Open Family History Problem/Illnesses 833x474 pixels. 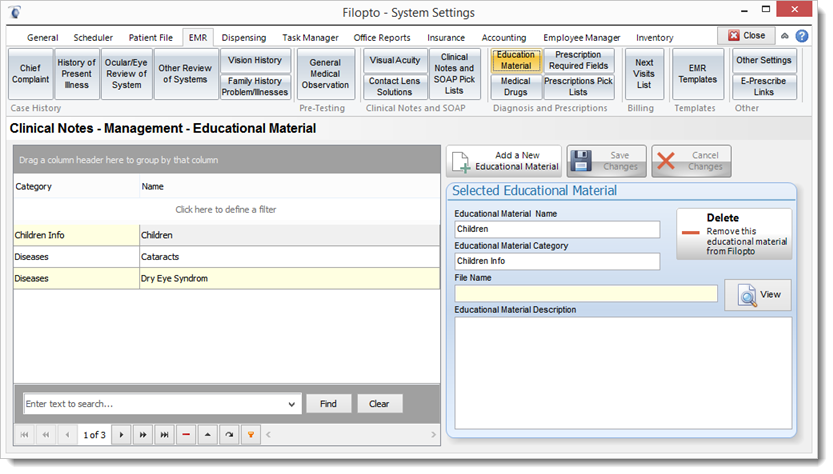pos(255,87)
